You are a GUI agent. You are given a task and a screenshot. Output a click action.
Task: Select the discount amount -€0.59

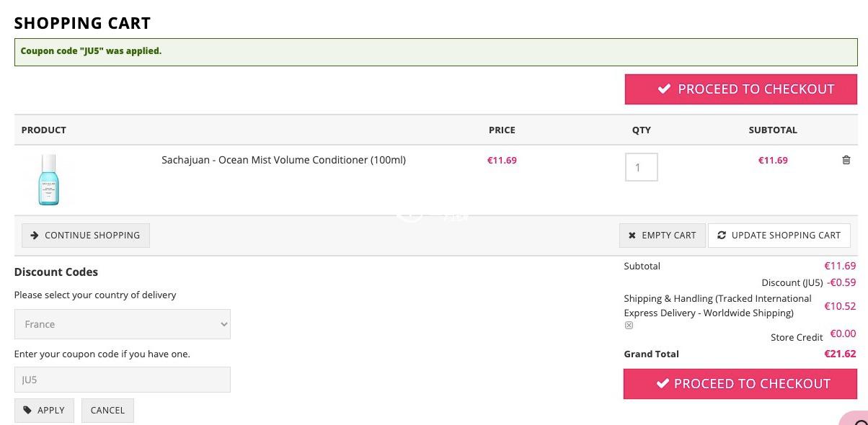[x=842, y=283]
